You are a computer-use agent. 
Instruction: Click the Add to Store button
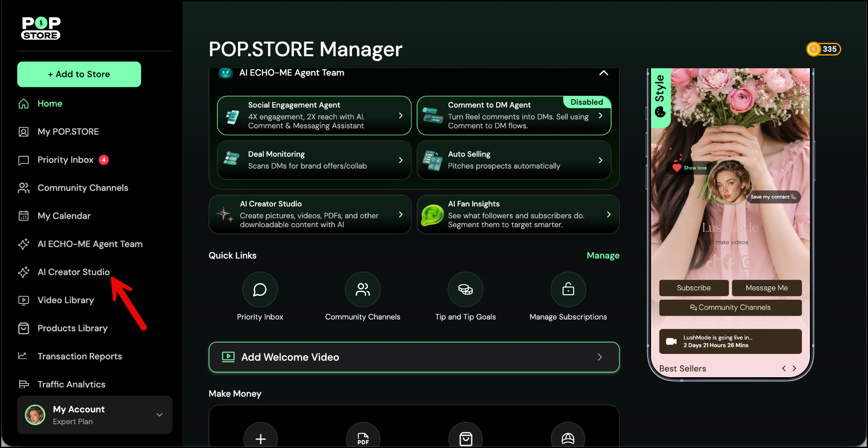[x=79, y=74]
